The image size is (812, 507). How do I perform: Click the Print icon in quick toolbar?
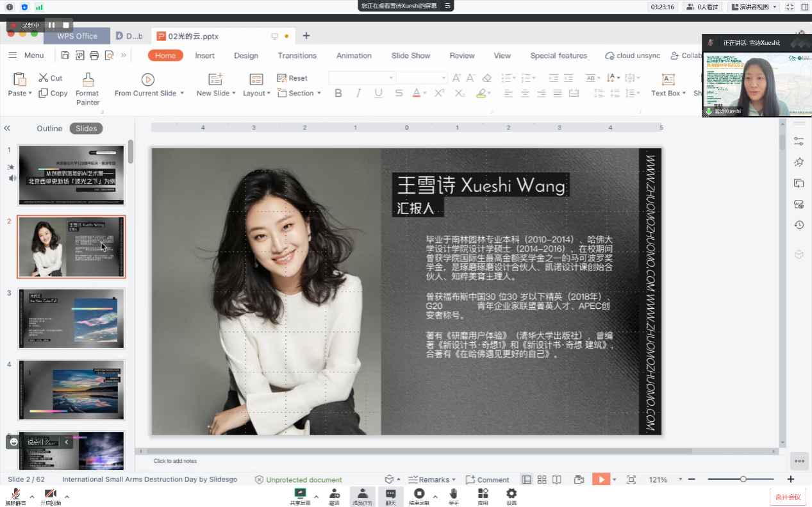(94, 56)
